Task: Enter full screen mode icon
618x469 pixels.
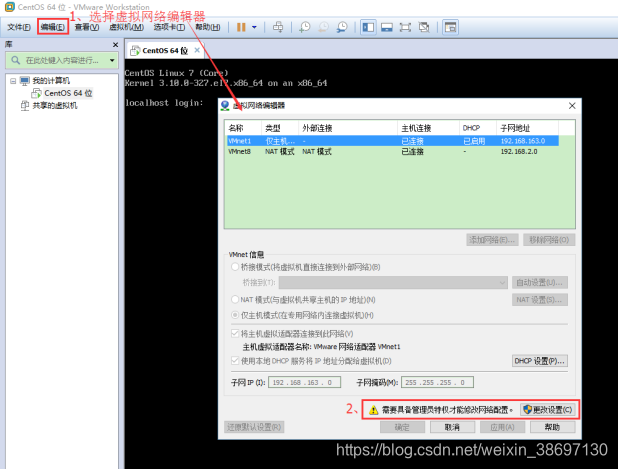Action: [x=405, y=27]
